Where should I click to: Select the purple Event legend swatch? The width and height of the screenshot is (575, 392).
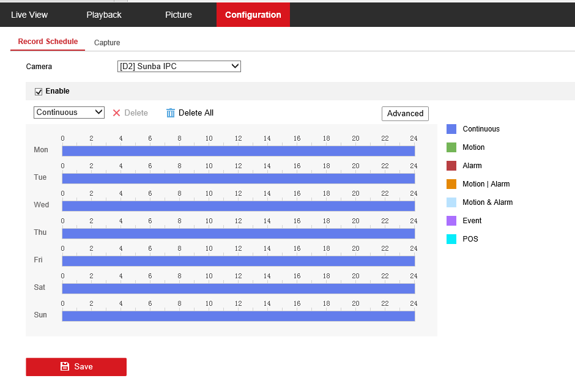(451, 220)
